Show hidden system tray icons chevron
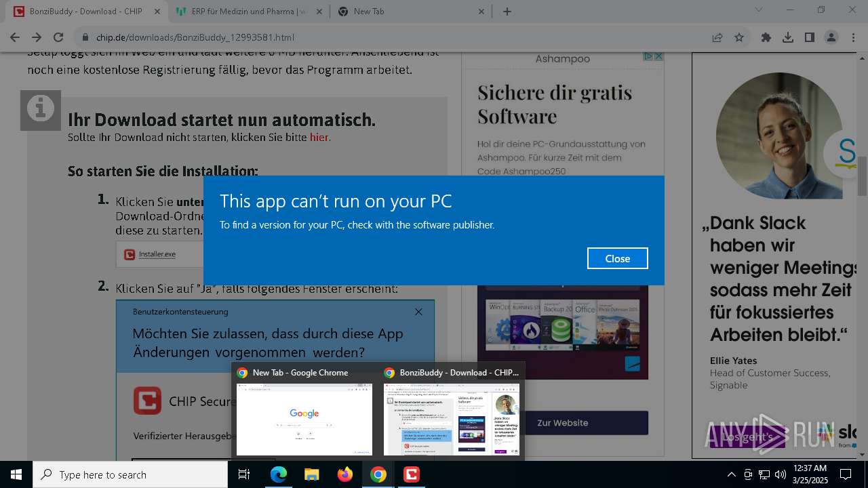Viewport: 868px width, 488px height. (731, 474)
